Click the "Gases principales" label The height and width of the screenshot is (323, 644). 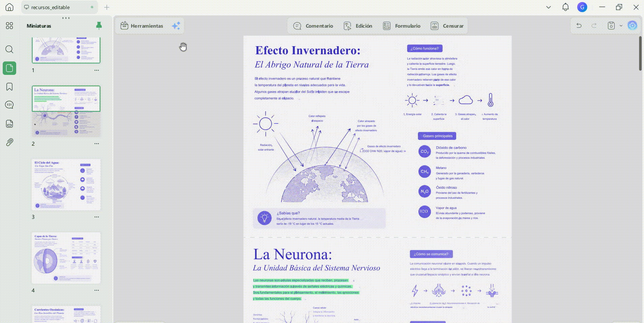(438, 136)
